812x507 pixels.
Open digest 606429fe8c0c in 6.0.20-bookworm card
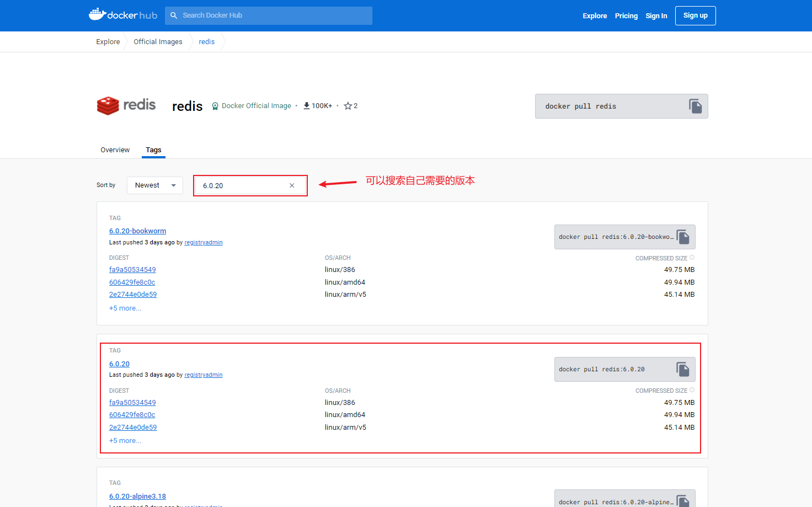coord(132,282)
